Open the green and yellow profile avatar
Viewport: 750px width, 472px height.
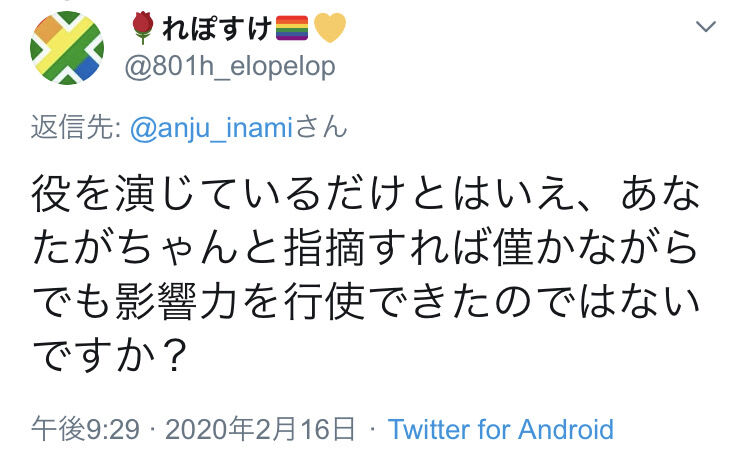pos(67,48)
